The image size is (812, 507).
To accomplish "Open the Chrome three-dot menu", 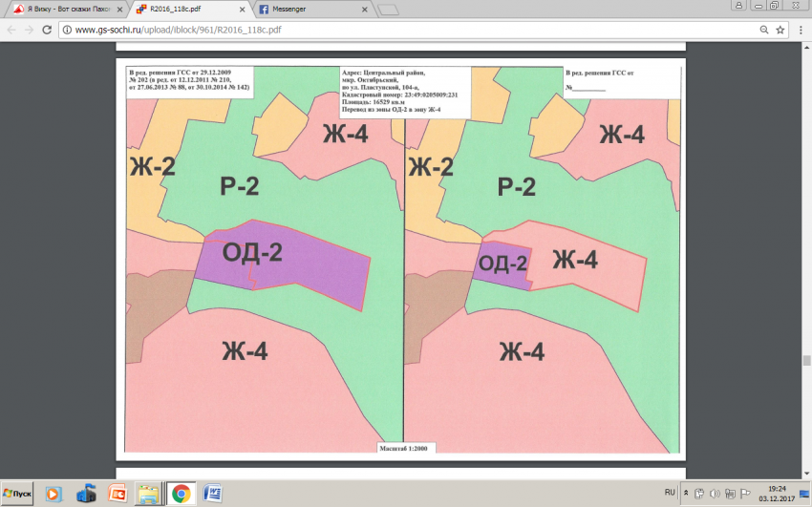I will (x=801, y=30).
